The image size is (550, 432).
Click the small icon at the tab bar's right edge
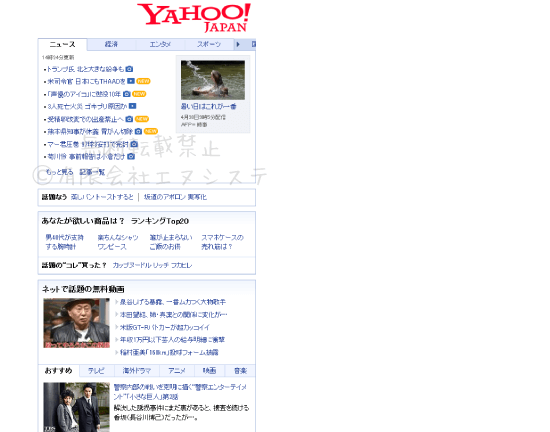coord(253,44)
